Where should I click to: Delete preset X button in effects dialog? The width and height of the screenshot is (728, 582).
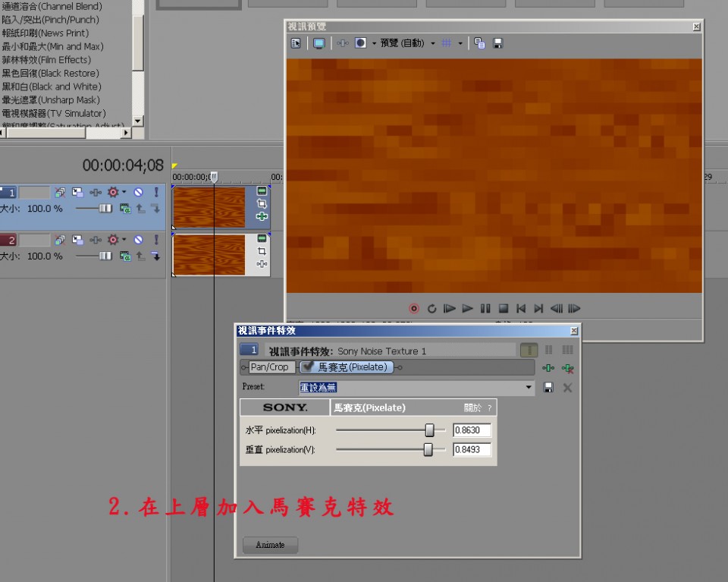[567, 388]
